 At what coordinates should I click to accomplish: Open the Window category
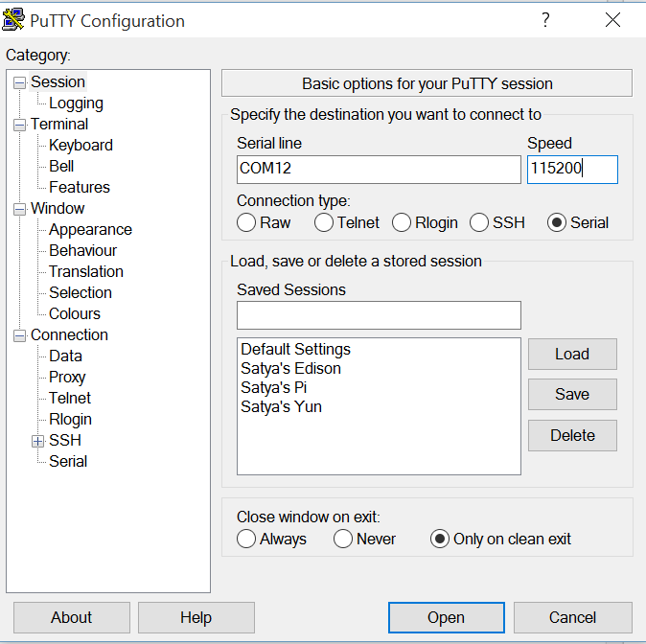[58, 208]
